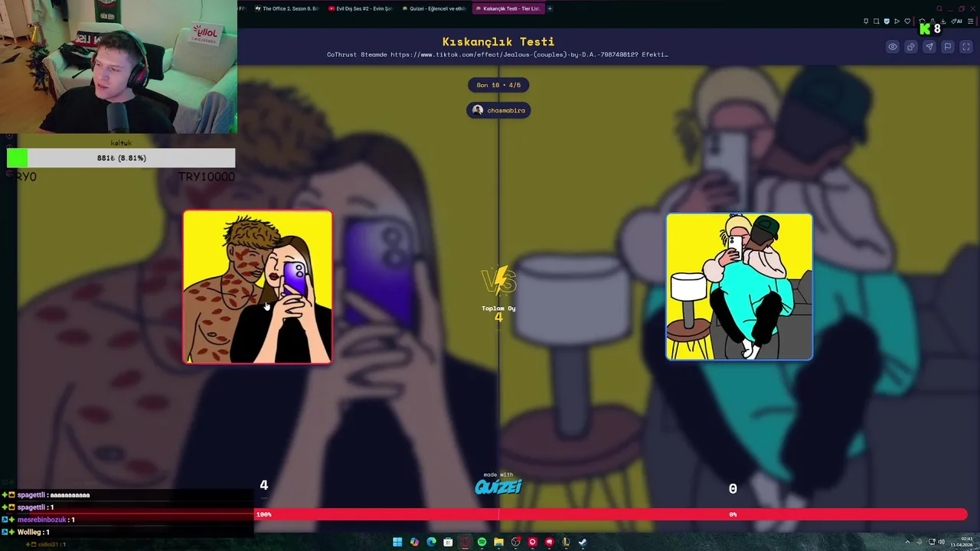Open a new browser tab with plus
The height and width of the screenshot is (551, 980).
click(550, 8)
